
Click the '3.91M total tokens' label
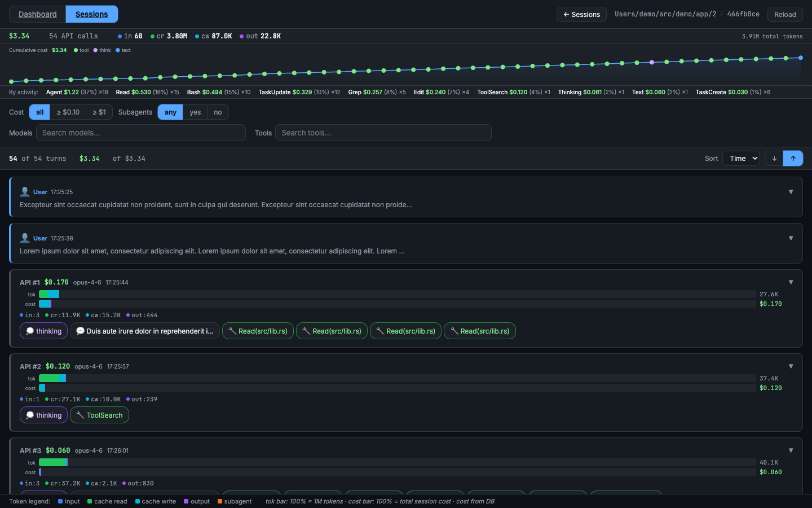(x=772, y=36)
